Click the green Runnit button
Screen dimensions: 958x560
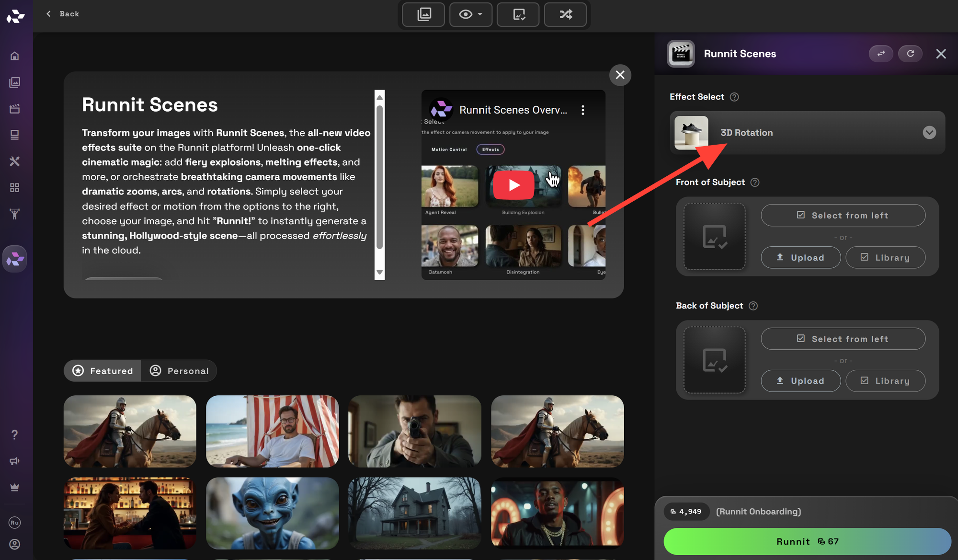(807, 541)
